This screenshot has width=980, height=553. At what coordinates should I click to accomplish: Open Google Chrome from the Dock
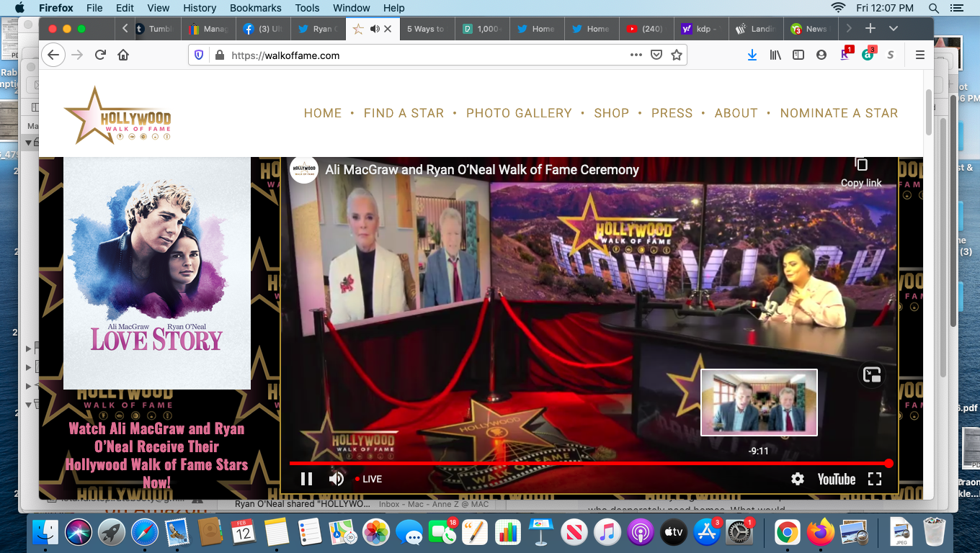(787, 533)
